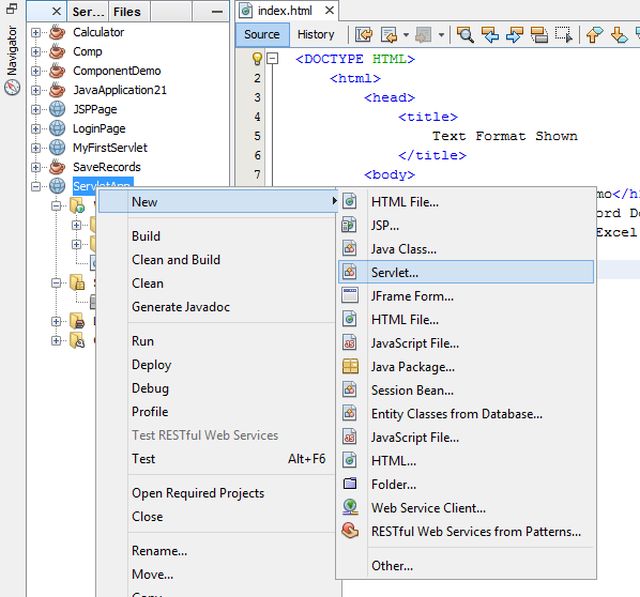Select the SaveRecords project name
This screenshot has height=597, width=640.
click(x=107, y=167)
